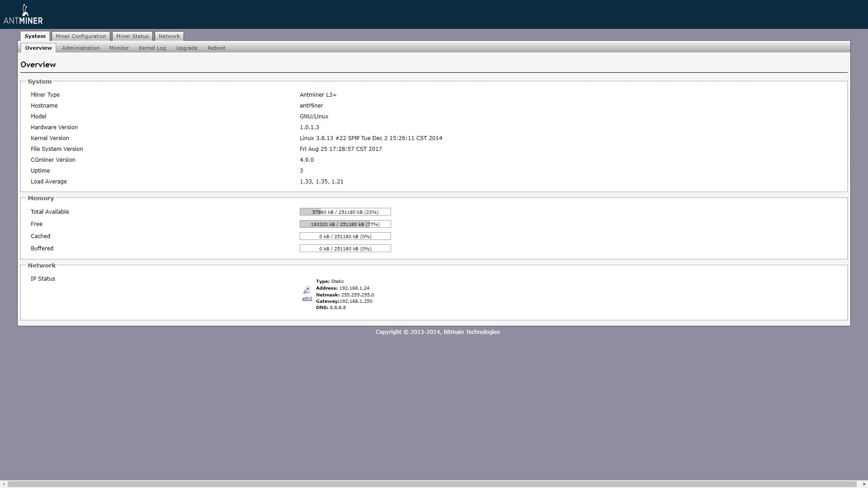Open the System tab
This screenshot has width=868, height=488.
tap(35, 36)
